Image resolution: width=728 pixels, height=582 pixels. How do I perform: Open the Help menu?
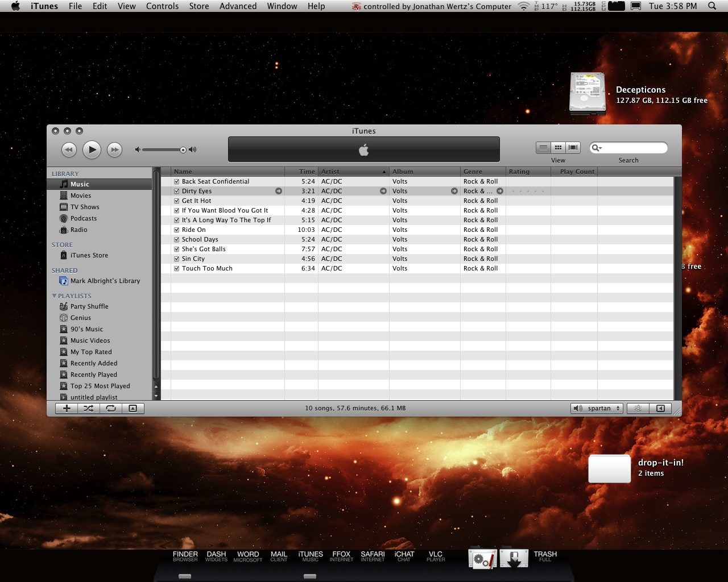pos(316,6)
